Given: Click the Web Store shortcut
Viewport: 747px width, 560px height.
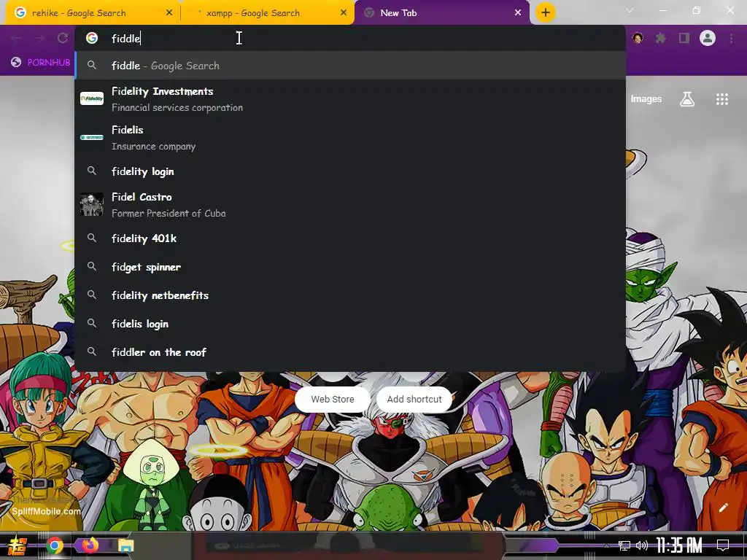Looking at the screenshot, I should coord(333,399).
